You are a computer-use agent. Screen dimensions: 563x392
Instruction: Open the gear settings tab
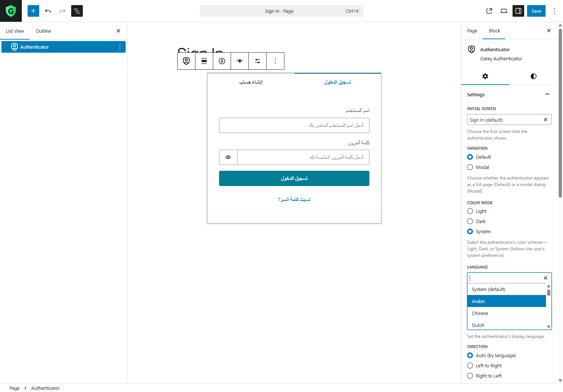pos(485,76)
